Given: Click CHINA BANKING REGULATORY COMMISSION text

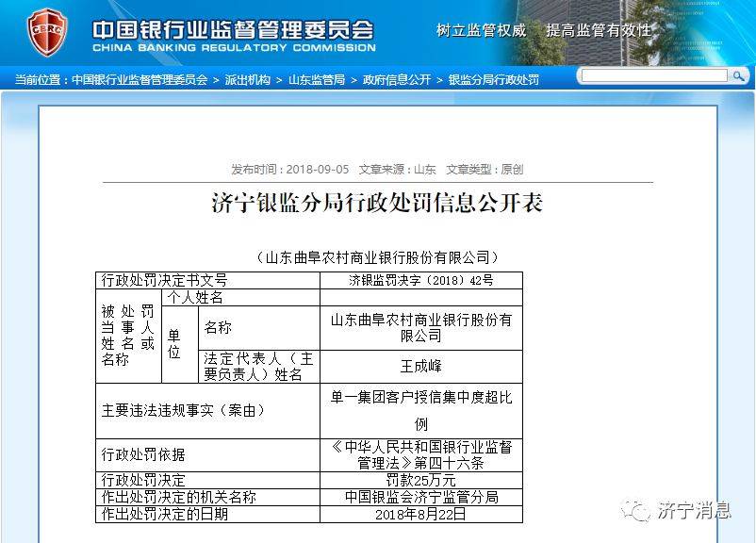Looking at the screenshot, I should (234, 48).
